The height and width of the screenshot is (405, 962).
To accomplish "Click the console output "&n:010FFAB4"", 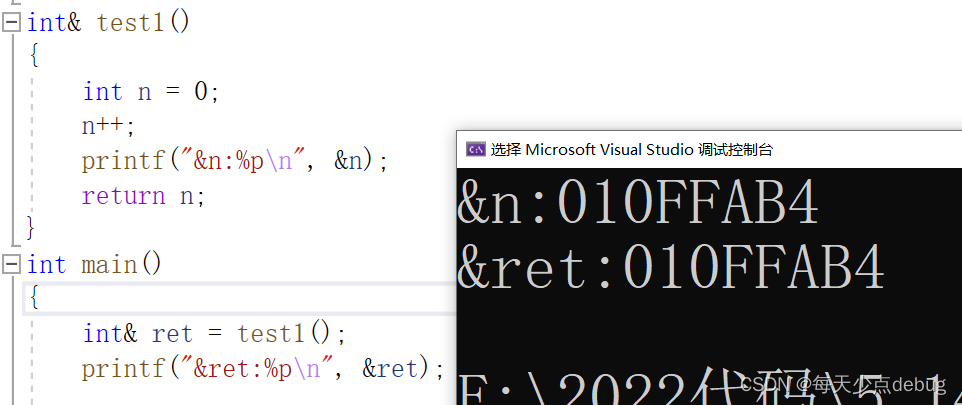I will (638, 204).
